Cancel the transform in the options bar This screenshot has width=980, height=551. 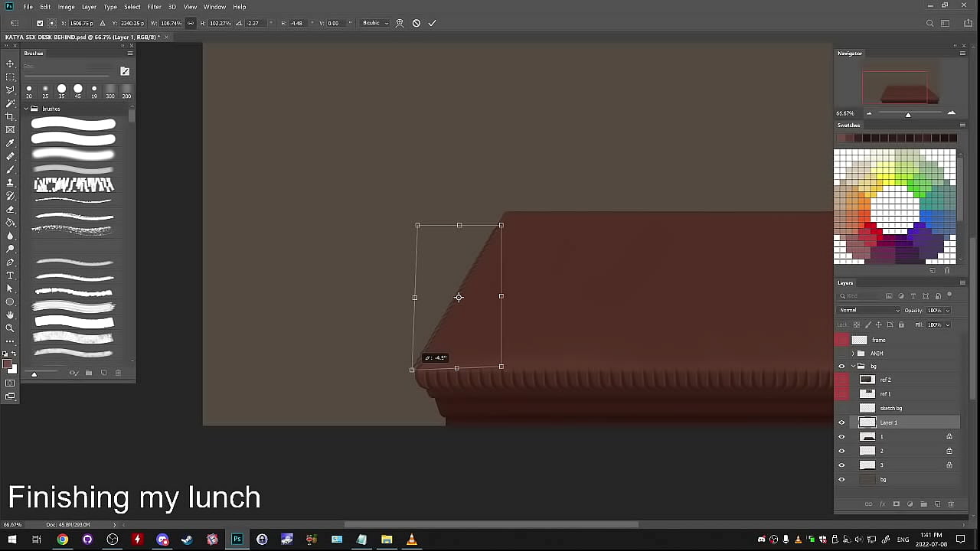tap(416, 23)
